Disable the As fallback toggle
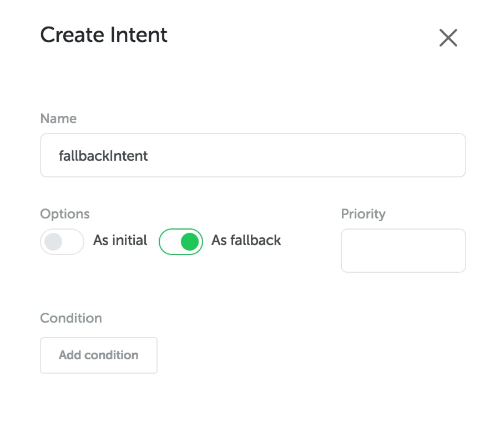The height and width of the screenshot is (448, 495). 180,242
